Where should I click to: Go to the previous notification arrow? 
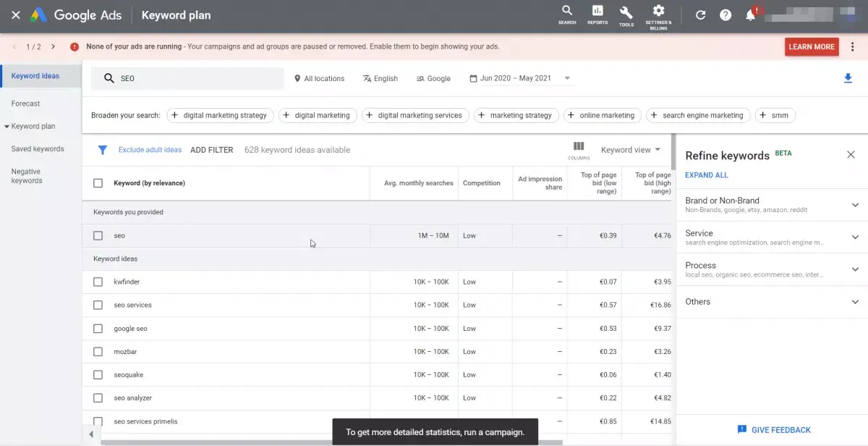(x=14, y=46)
